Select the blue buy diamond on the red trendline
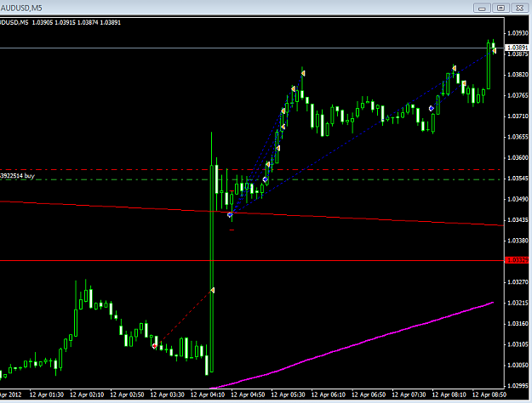The height and width of the screenshot is (403, 532). tap(230, 215)
